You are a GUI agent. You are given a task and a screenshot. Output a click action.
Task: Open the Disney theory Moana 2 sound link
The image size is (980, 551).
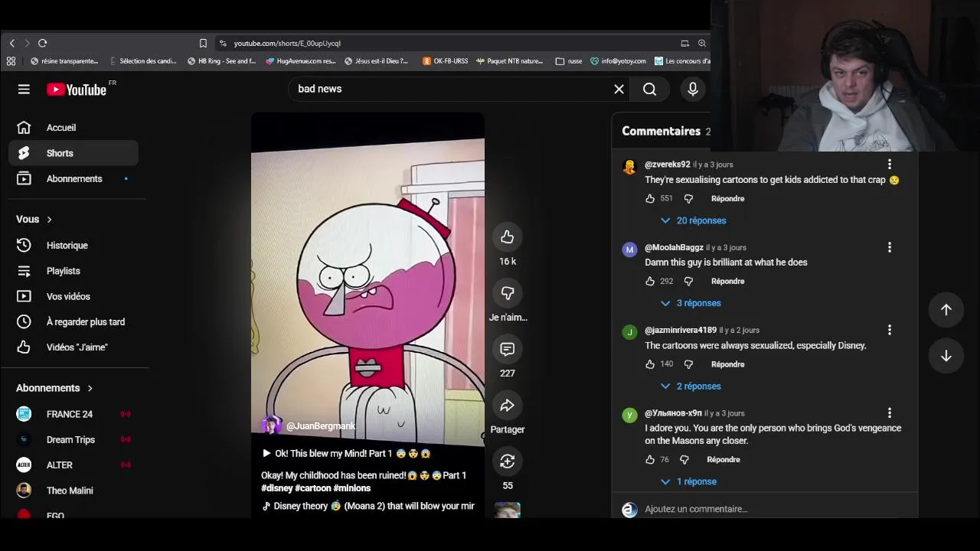[368, 507]
